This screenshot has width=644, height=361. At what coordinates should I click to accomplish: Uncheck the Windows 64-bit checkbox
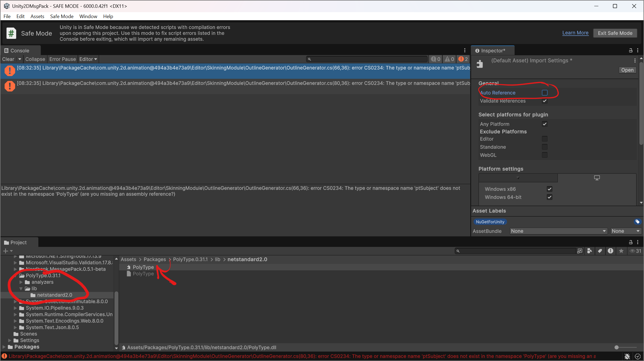tap(549, 197)
